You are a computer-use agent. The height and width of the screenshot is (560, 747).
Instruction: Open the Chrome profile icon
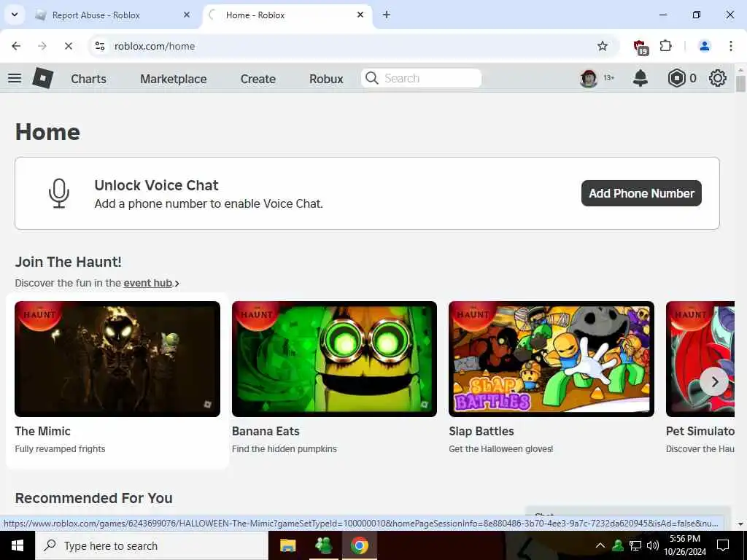pyautogui.click(x=704, y=46)
